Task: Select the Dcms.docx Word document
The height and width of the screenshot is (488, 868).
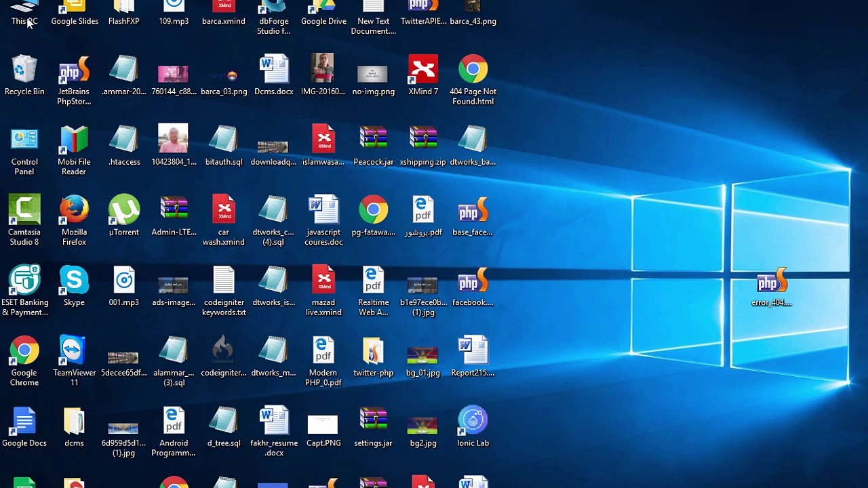Action: click(x=274, y=75)
